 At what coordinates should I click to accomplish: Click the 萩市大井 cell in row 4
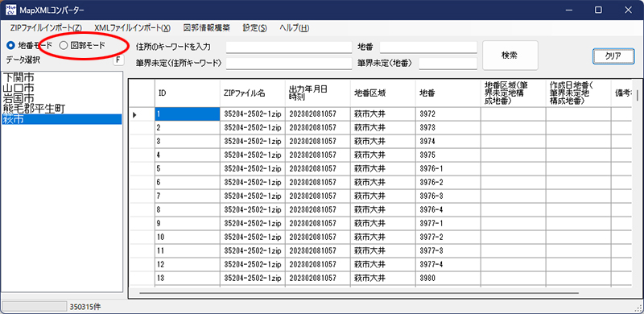pos(383,155)
